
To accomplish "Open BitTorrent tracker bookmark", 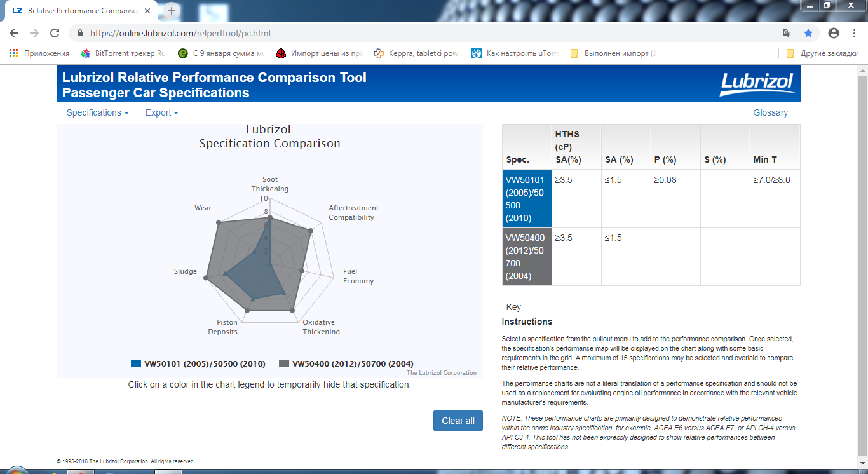I will 123,53.
